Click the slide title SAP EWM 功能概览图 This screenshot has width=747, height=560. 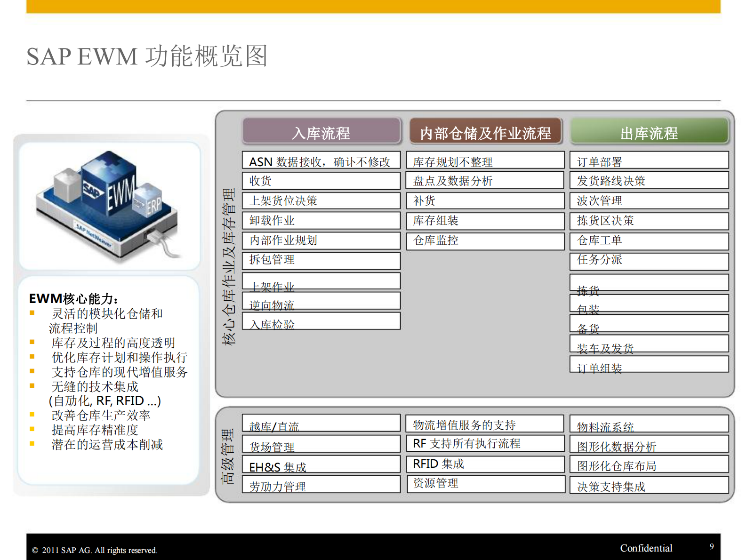[147, 56]
